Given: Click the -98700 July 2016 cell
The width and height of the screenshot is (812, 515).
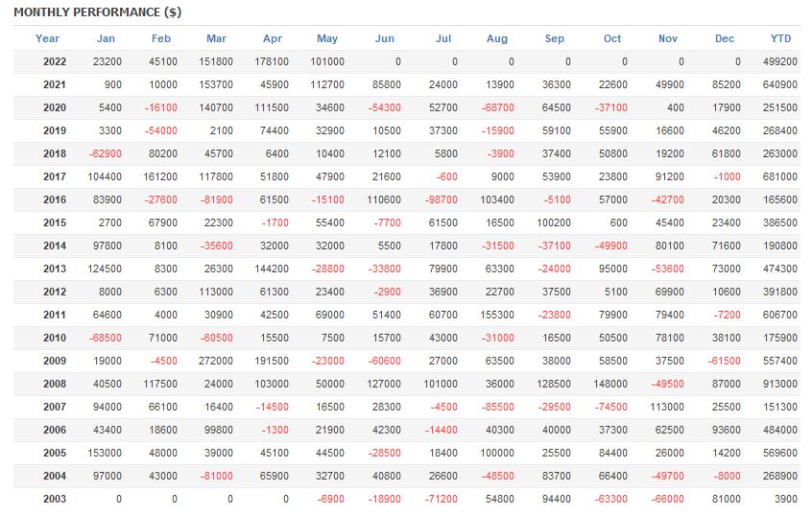Looking at the screenshot, I should point(442,199).
